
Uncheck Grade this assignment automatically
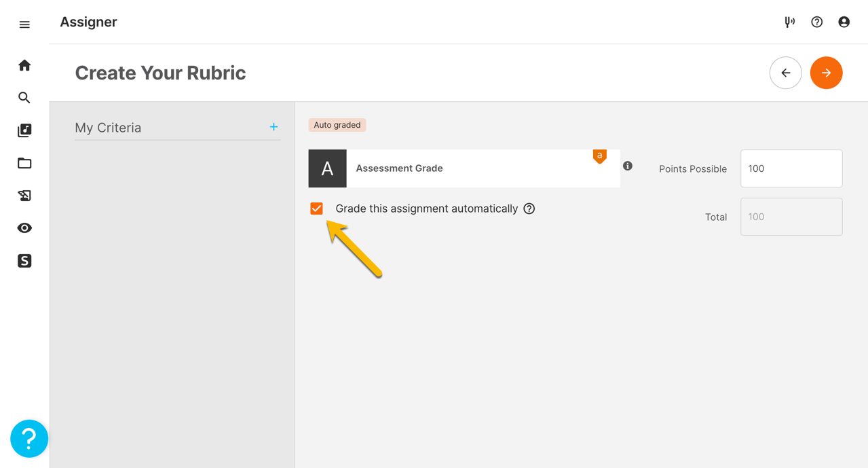tap(316, 209)
